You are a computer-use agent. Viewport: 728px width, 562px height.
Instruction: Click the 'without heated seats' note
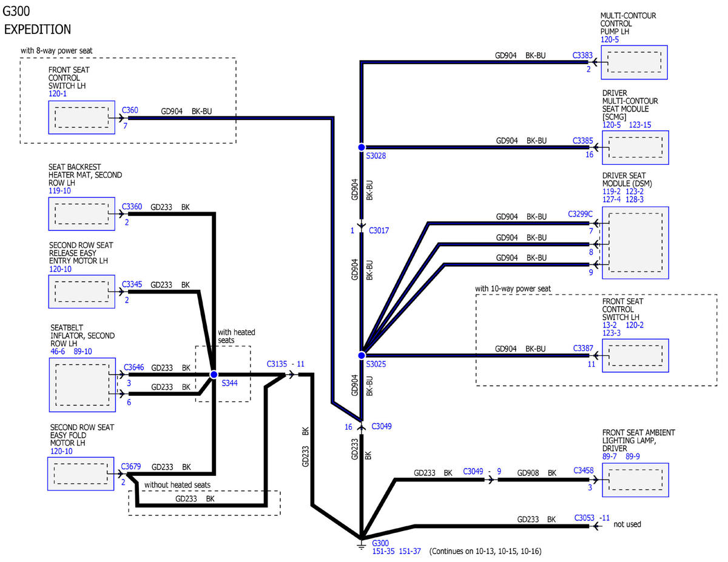pos(177,485)
